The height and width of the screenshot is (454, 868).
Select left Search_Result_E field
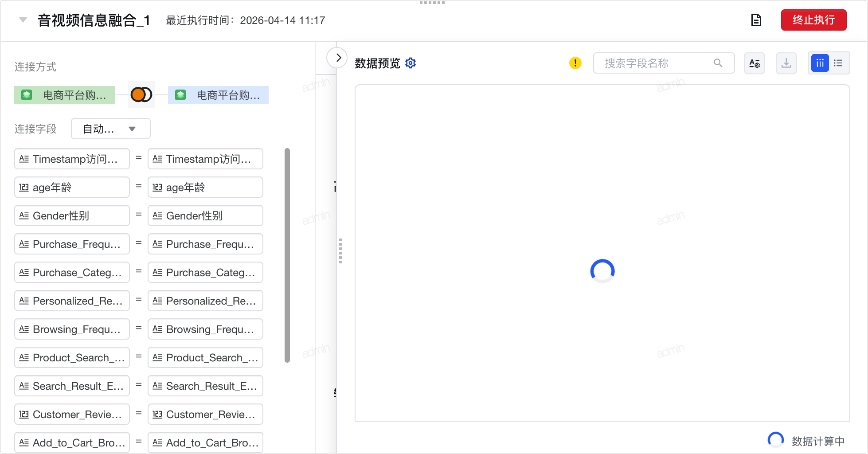(72, 386)
